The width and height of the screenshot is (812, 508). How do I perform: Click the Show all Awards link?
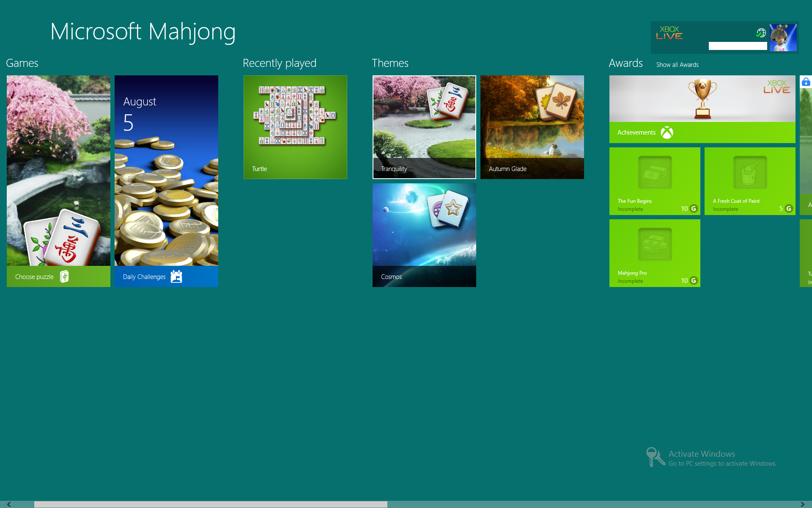coord(677,65)
